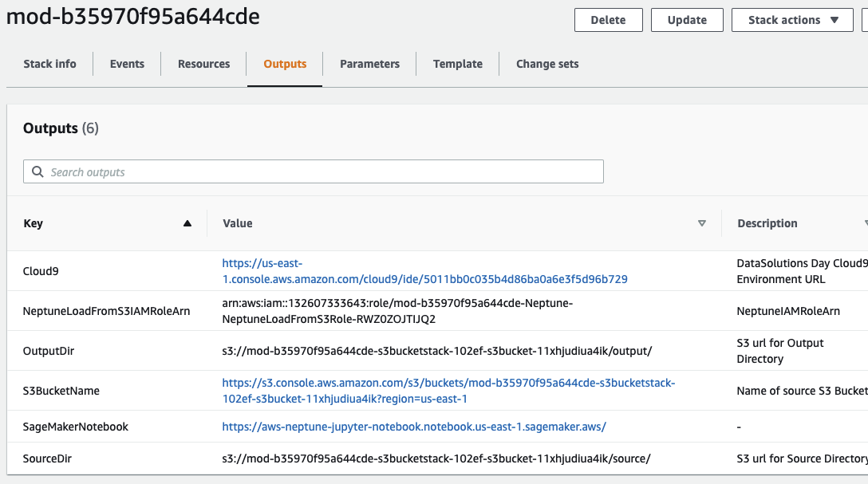
Task: Sort outputs by Key column arrow
Action: pyautogui.click(x=187, y=224)
